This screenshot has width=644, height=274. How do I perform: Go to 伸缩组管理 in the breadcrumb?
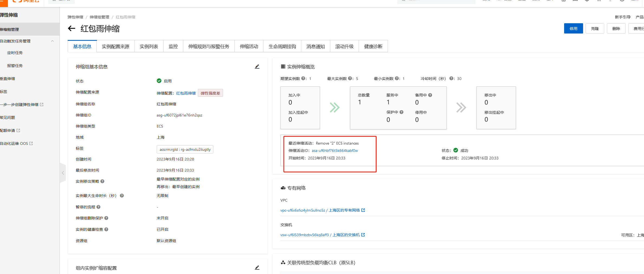(x=99, y=17)
